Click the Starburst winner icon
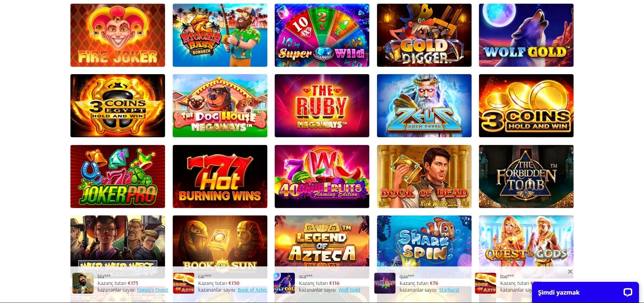Screen dimensions: 644x303 pos(385,283)
